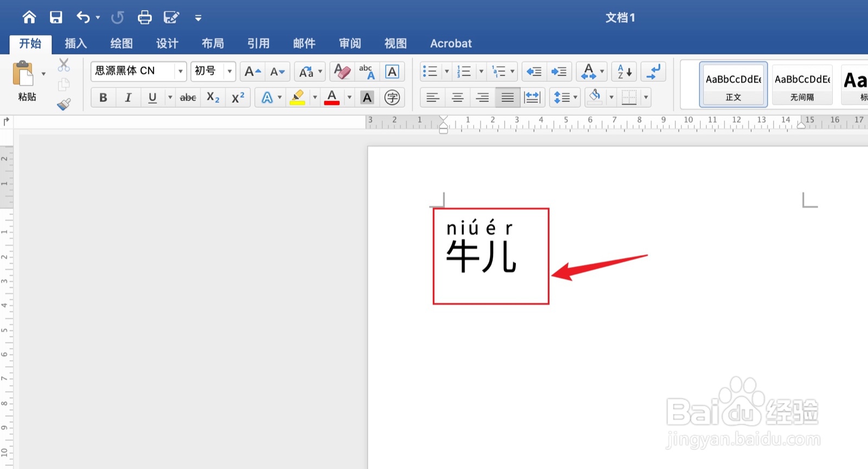Activate the format painter brush

pyautogui.click(x=64, y=104)
